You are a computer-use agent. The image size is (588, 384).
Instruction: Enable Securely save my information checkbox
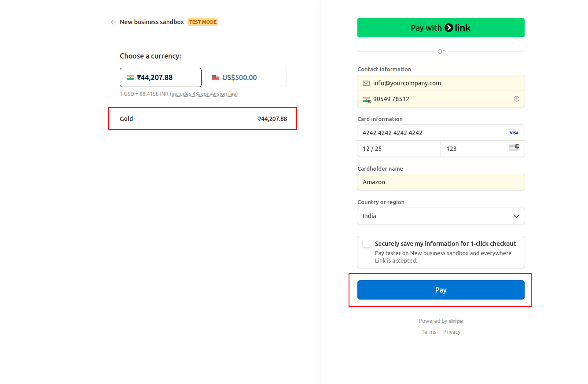pyautogui.click(x=366, y=243)
